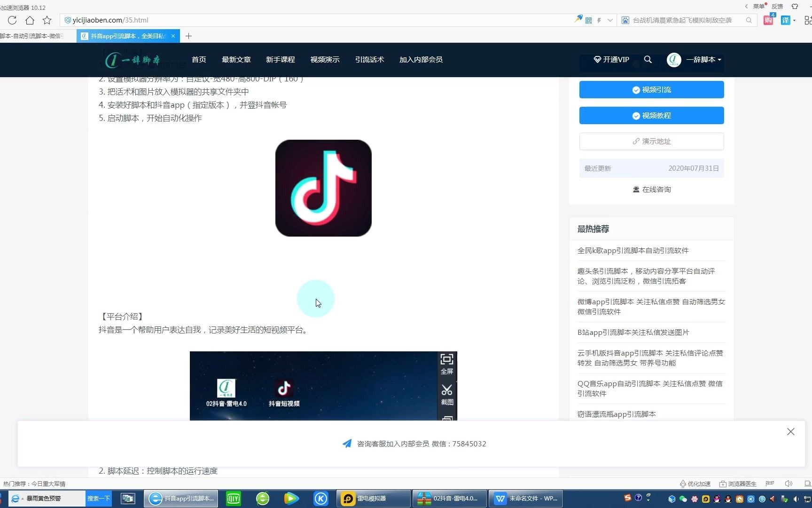Image resolution: width=812 pixels, height=508 pixels.
Task: Expand the address bar history dropdown arrow
Action: (610, 20)
